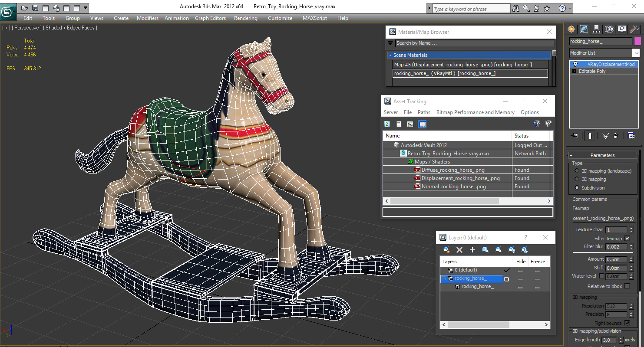Image resolution: width=644 pixels, height=347 pixels.
Task: Click the Shaded + Edged Faces viewport label
Action: (70, 28)
